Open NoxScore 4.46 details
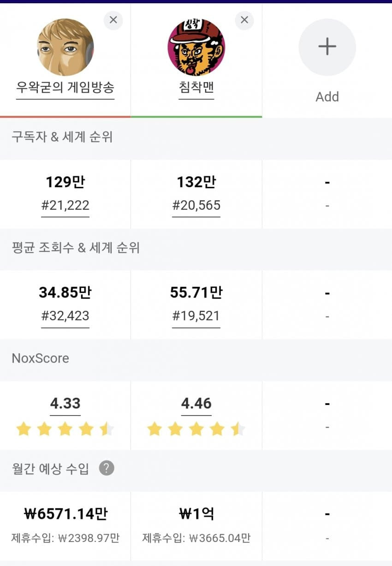Image resolution: width=392 pixels, height=566 pixels. coord(196,404)
